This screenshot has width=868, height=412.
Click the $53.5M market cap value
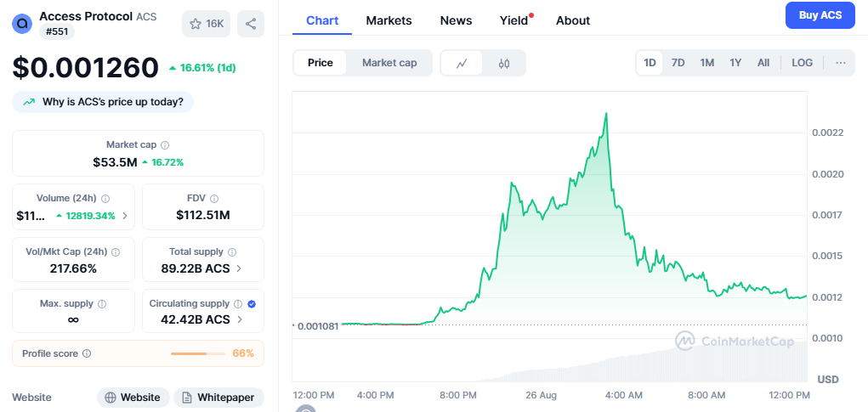[x=115, y=162]
